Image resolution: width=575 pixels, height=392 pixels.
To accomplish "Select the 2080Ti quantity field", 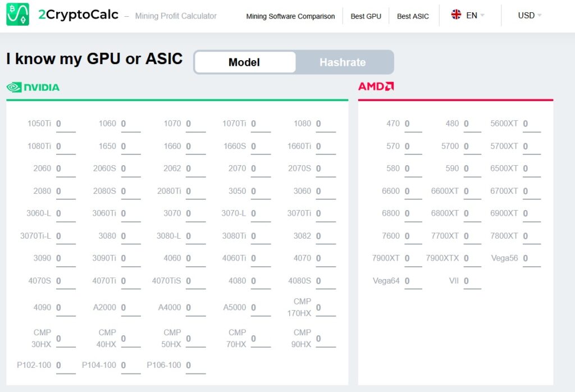I will coord(195,192).
